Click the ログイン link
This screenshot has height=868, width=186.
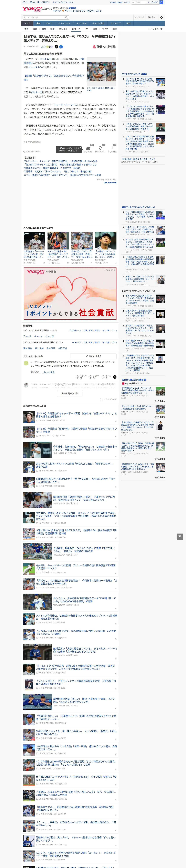click(57, 11)
